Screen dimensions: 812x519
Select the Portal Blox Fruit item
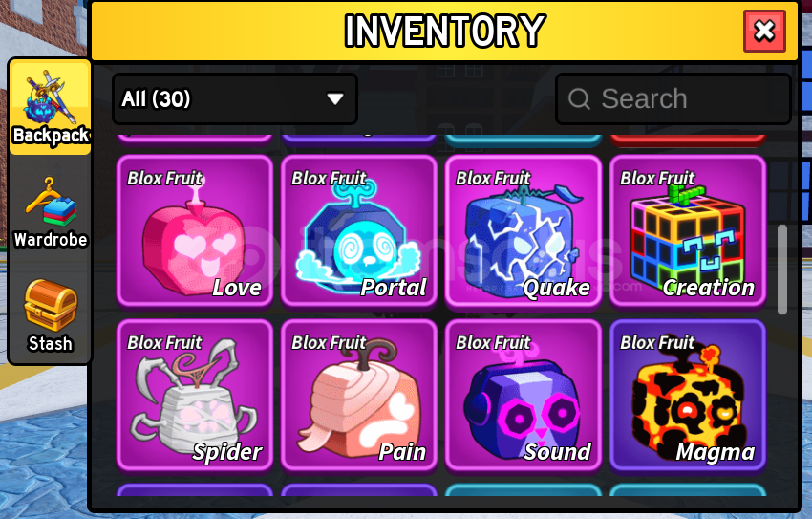(359, 231)
